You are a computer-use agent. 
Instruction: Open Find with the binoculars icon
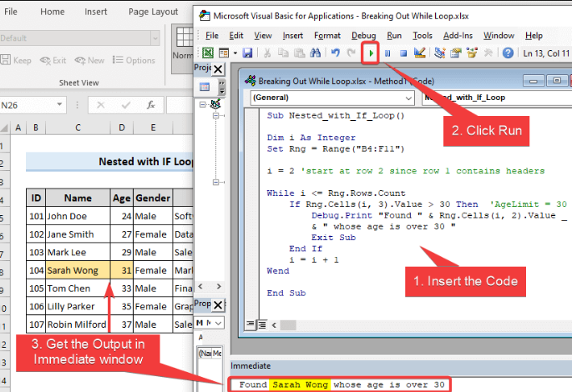click(x=315, y=53)
